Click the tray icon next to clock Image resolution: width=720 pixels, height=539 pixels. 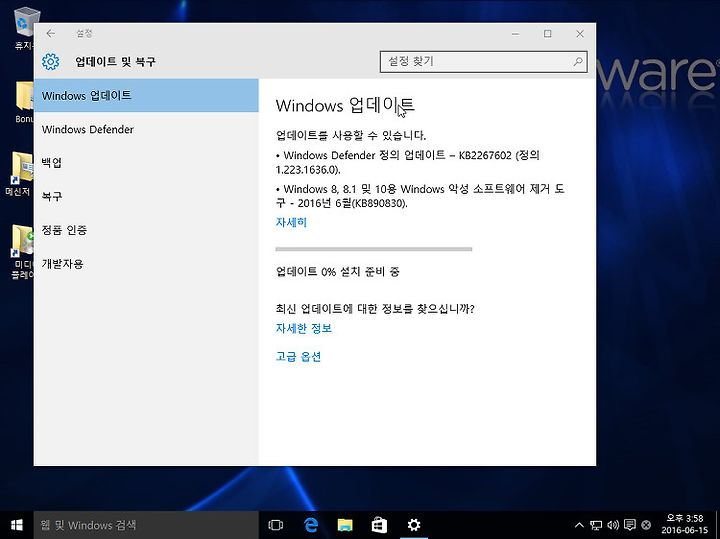pyautogui.click(x=646, y=525)
